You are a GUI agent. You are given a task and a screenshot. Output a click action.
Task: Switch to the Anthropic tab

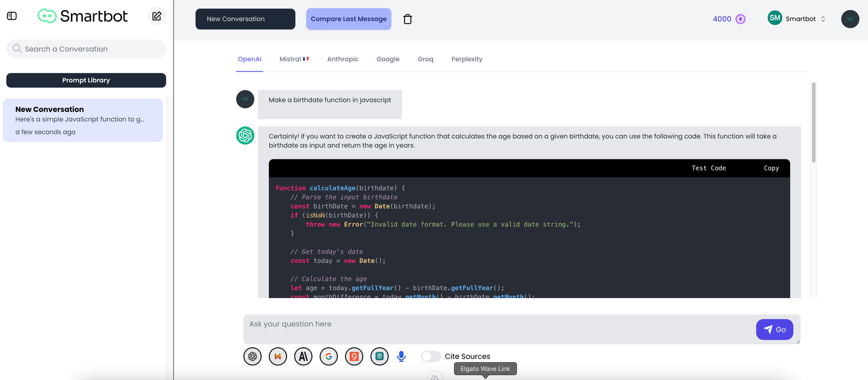click(x=342, y=59)
